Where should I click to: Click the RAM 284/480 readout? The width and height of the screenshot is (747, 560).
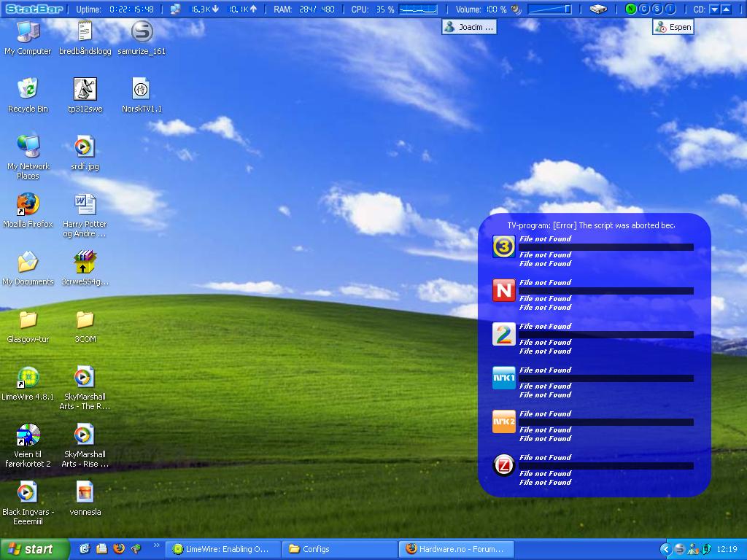point(304,9)
